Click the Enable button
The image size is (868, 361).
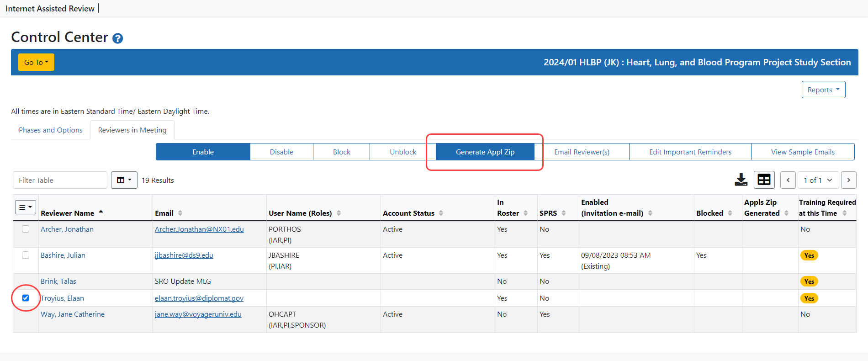coord(203,152)
